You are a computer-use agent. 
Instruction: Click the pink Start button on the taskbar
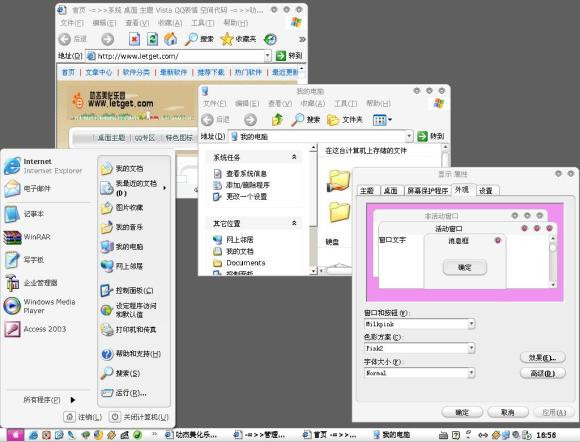coord(15,435)
